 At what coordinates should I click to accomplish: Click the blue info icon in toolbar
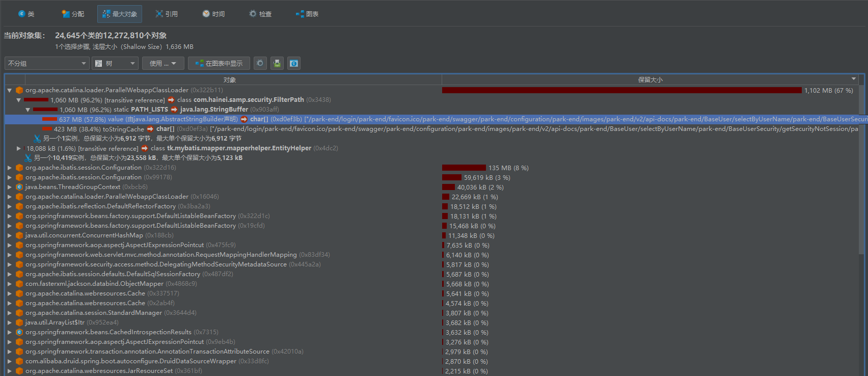coord(294,63)
